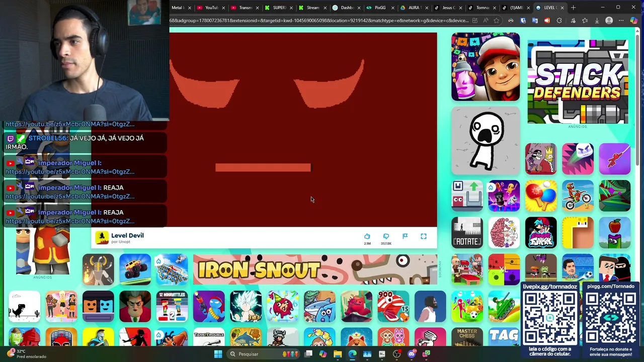Open the Iron Snout banner

[x=315, y=269]
